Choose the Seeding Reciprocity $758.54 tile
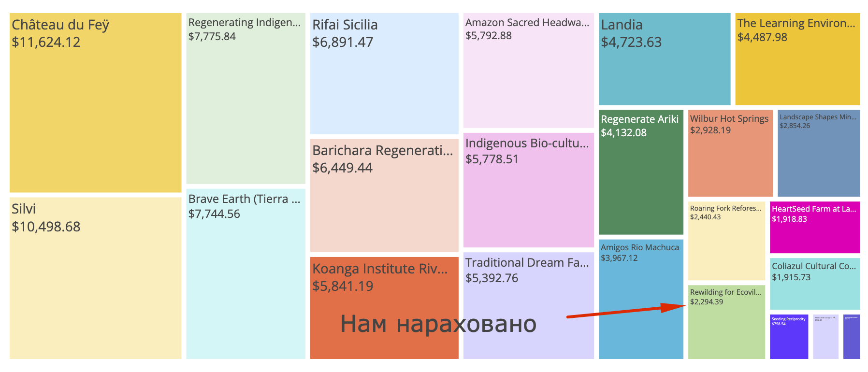868x372 pixels. tap(789, 337)
